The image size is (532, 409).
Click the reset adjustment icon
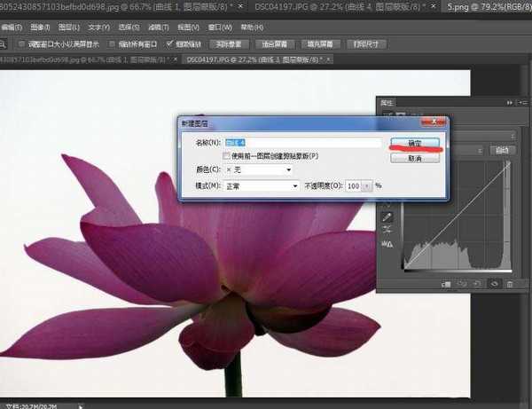pyautogui.click(x=477, y=284)
